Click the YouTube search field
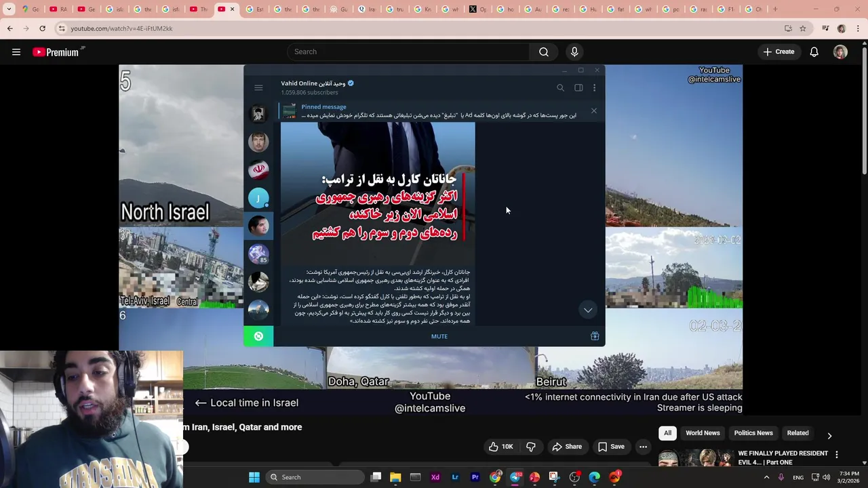The height and width of the screenshot is (488, 868). point(408,52)
